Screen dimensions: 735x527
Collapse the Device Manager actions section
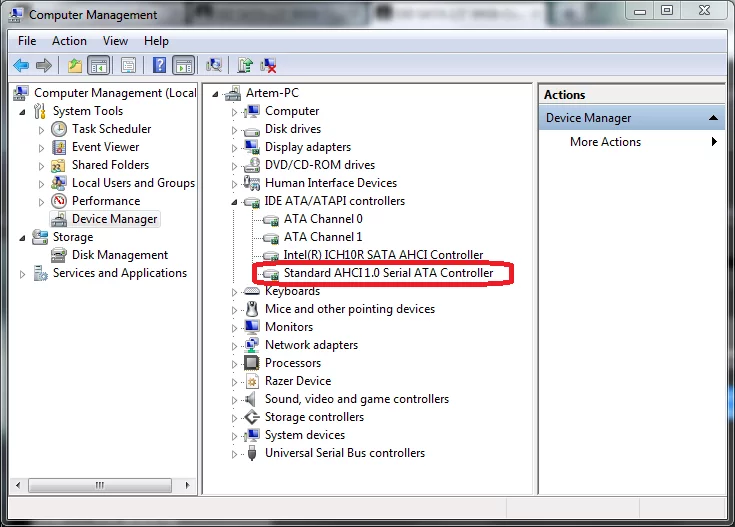coord(713,118)
